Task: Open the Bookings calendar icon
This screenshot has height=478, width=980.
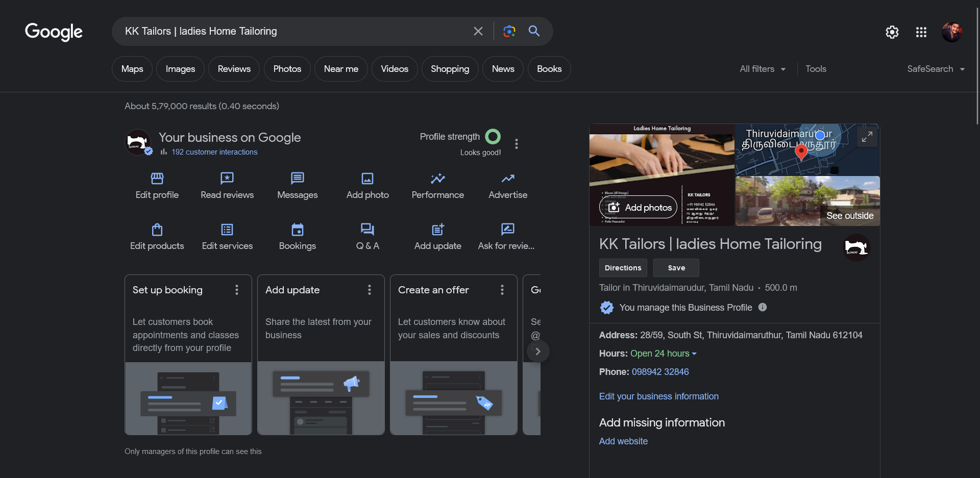Action: coord(297,230)
